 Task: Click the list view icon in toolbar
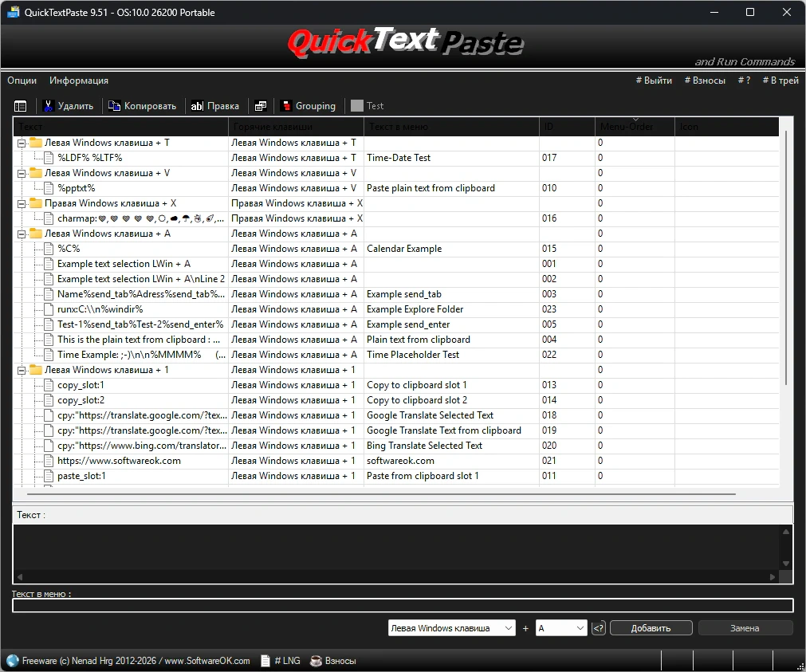click(21, 106)
